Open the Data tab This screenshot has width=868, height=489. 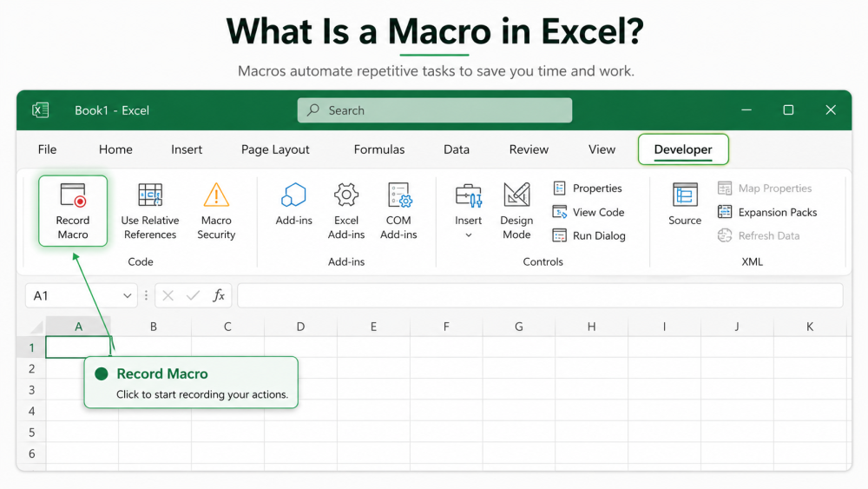click(x=457, y=149)
